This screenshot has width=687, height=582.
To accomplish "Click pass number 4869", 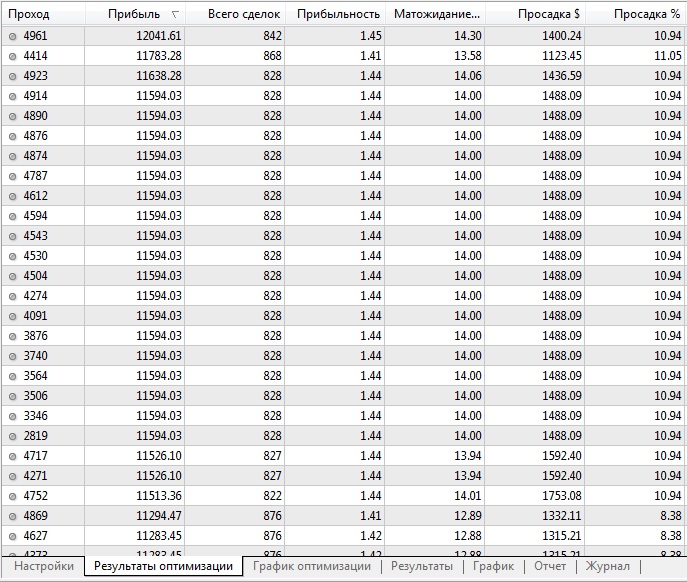I will click(35, 516).
